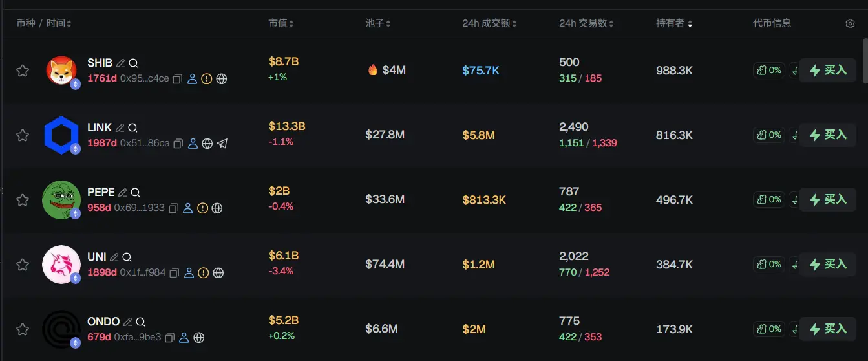Open the LINK Telegram link icon
868x361 pixels.
tap(222, 144)
